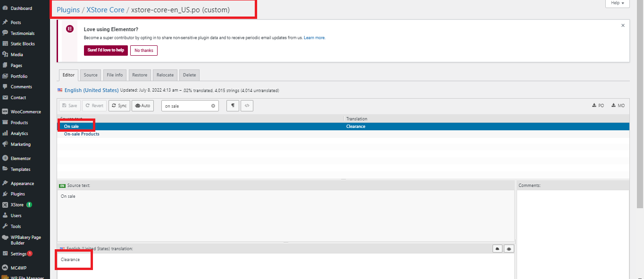Toggle code view button
Viewport: 644px width, 279px height.
247,106
